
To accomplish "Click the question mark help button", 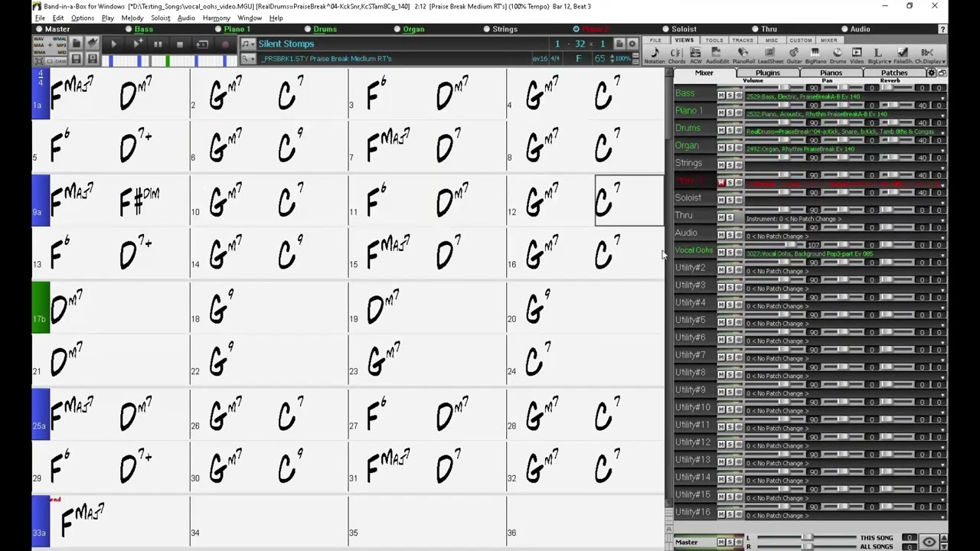I will (x=942, y=29).
